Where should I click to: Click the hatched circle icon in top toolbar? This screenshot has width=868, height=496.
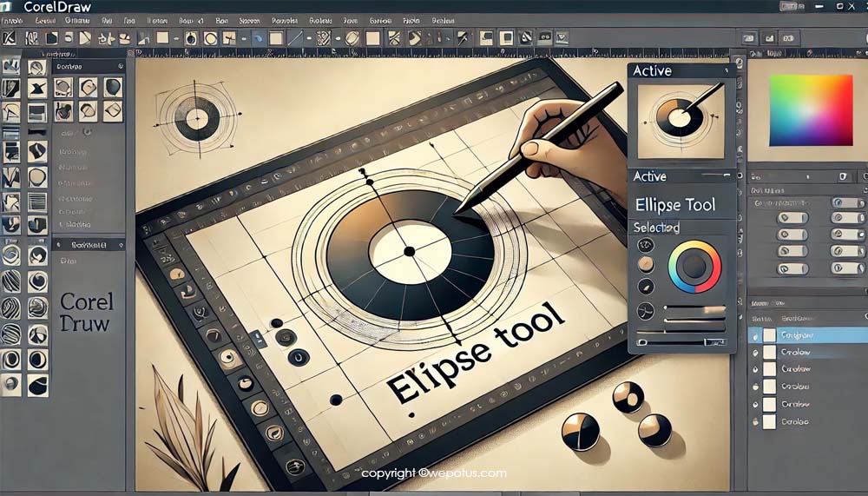(x=352, y=38)
